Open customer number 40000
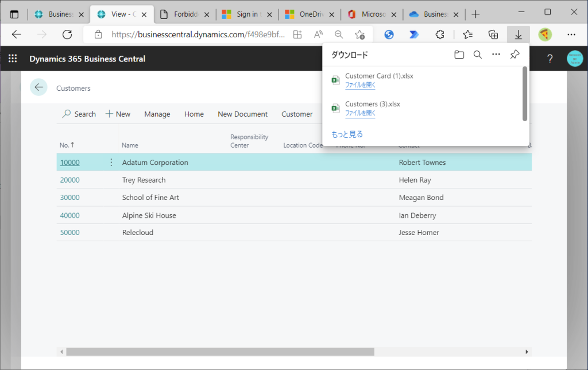 [69, 215]
